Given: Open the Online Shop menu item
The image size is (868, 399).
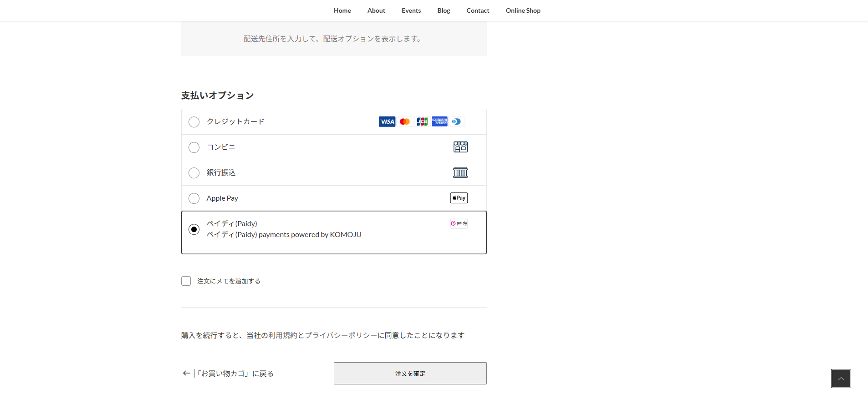Looking at the screenshot, I should [x=523, y=10].
